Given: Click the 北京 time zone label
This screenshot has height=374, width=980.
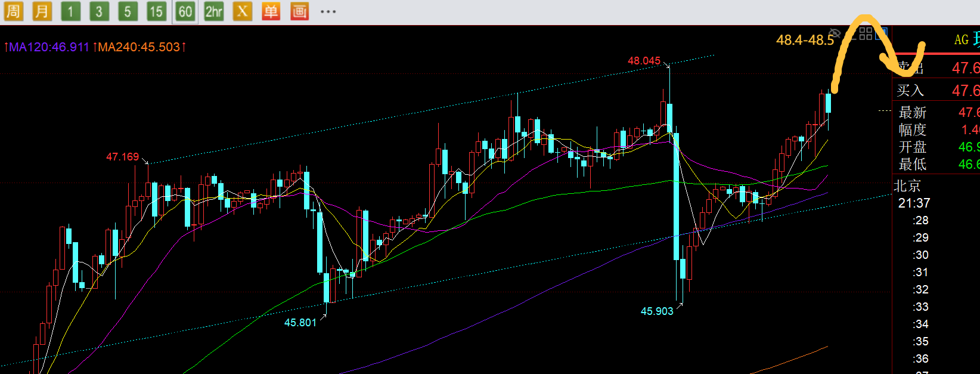Looking at the screenshot, I should [907, 186].
